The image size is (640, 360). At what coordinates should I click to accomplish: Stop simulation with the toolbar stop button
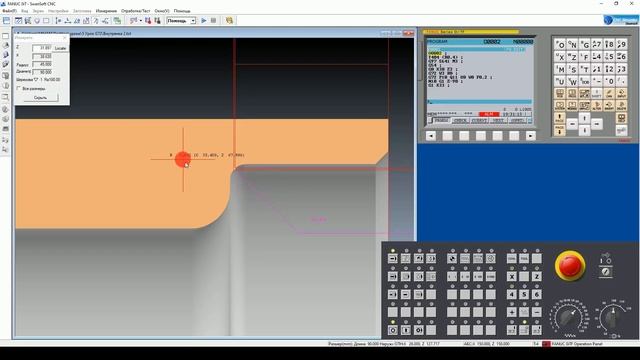pyautogui.click(x=213, y=20)
